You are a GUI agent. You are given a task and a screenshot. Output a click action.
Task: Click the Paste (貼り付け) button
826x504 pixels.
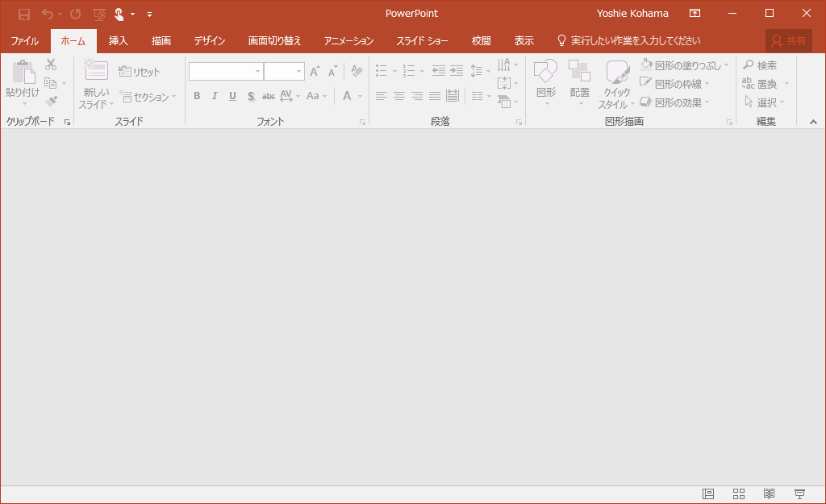(23, 83)
